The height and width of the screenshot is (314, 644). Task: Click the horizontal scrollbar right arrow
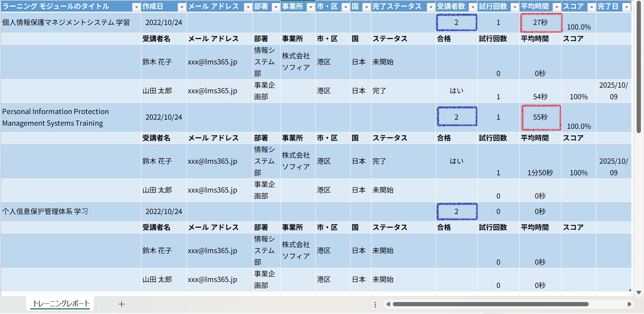630,304
